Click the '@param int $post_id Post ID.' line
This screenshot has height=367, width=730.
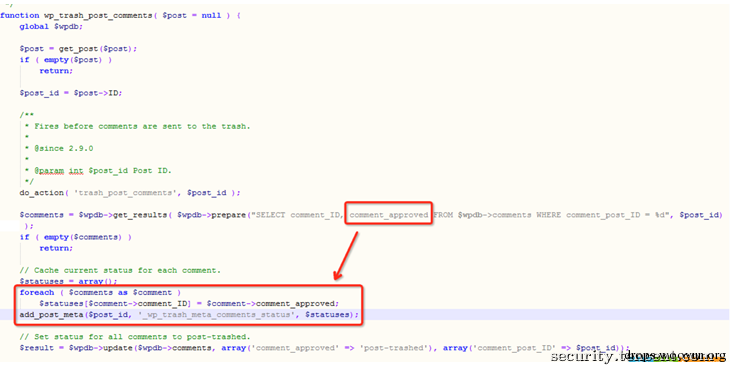click(x=102, y=170)
